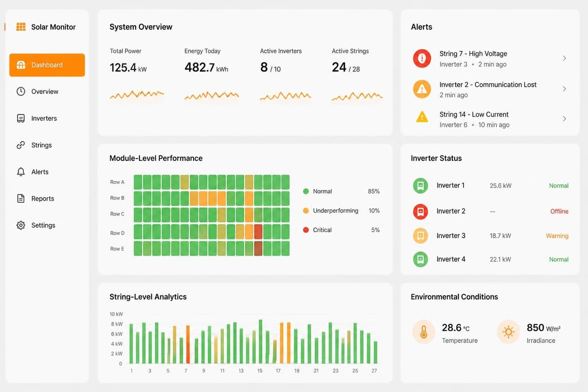The width and height of the screenshot is (588, 392).
Task: Click the orange Underperforming legend dot
Action: pyautogui.click(x=306, y=211)
